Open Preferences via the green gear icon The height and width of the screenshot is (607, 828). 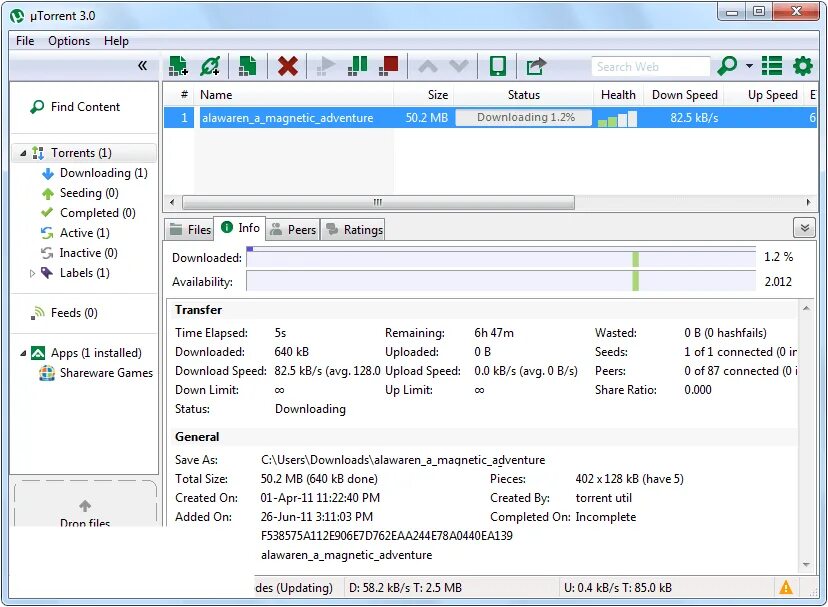pos(803,66)
